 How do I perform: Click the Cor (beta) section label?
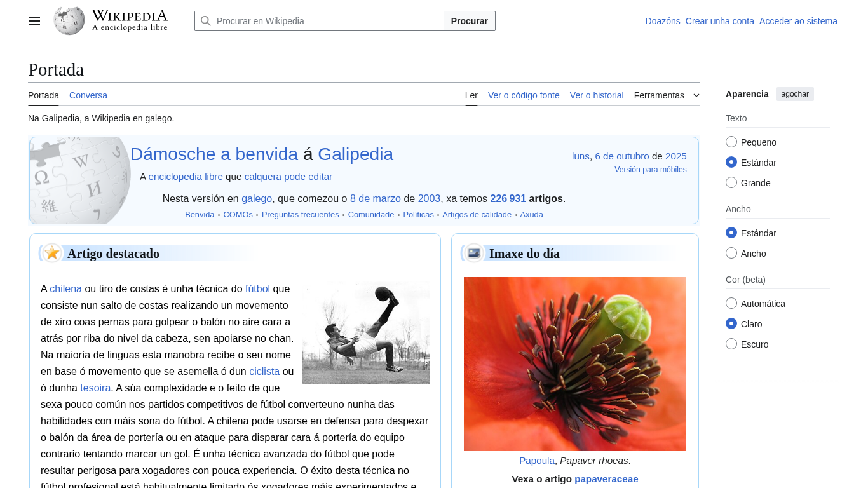click(x=745, y=280)
